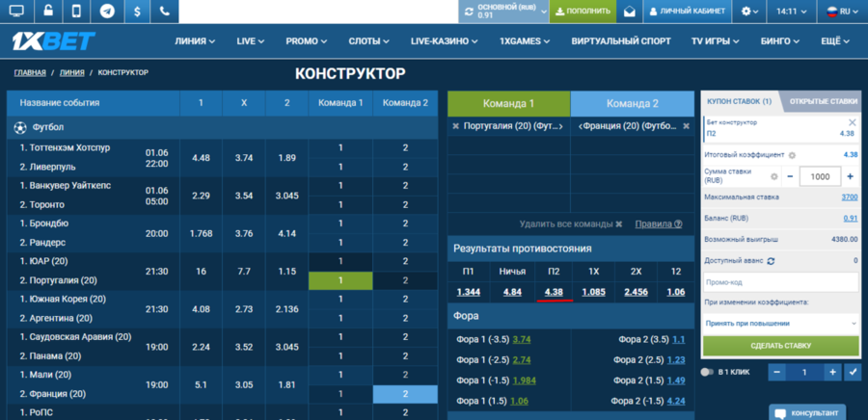The height and width of the screenshot is (420, 868).
Task: Assign Тоттенхэм Хотспур to Команда 1
Action: tap(340, 147)
